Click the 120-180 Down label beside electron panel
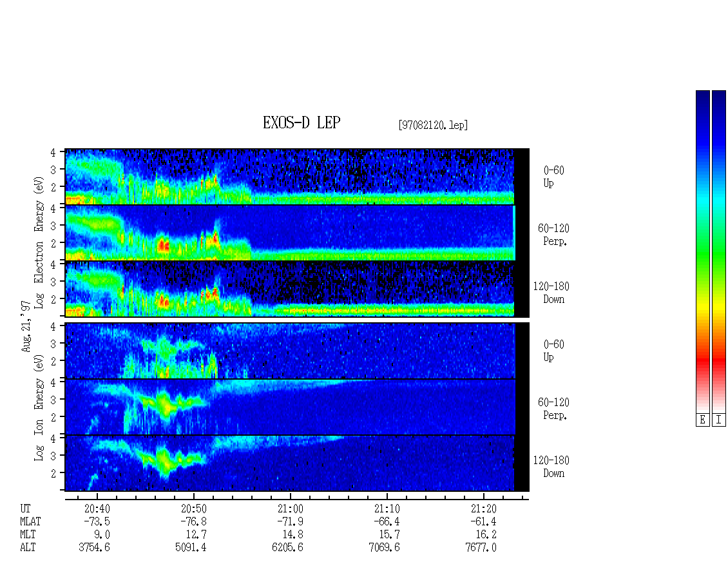 [x=551, y=293]
